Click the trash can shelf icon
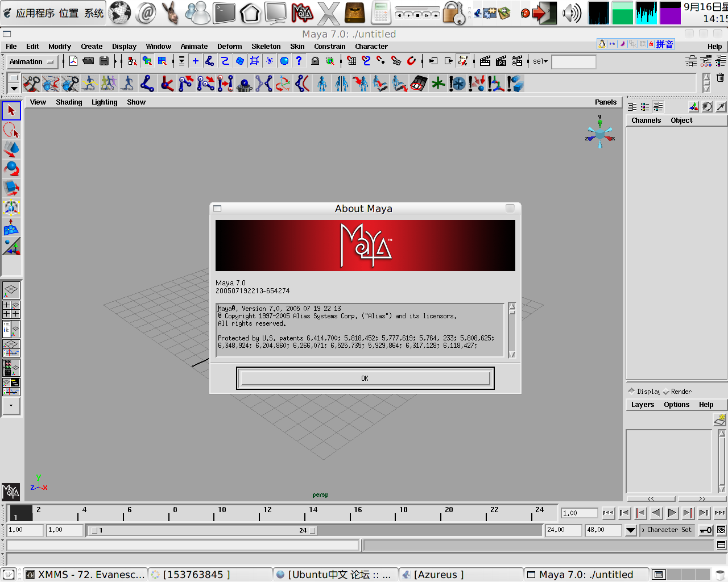This screenshot has height=582, width=728. coord(720,78)
